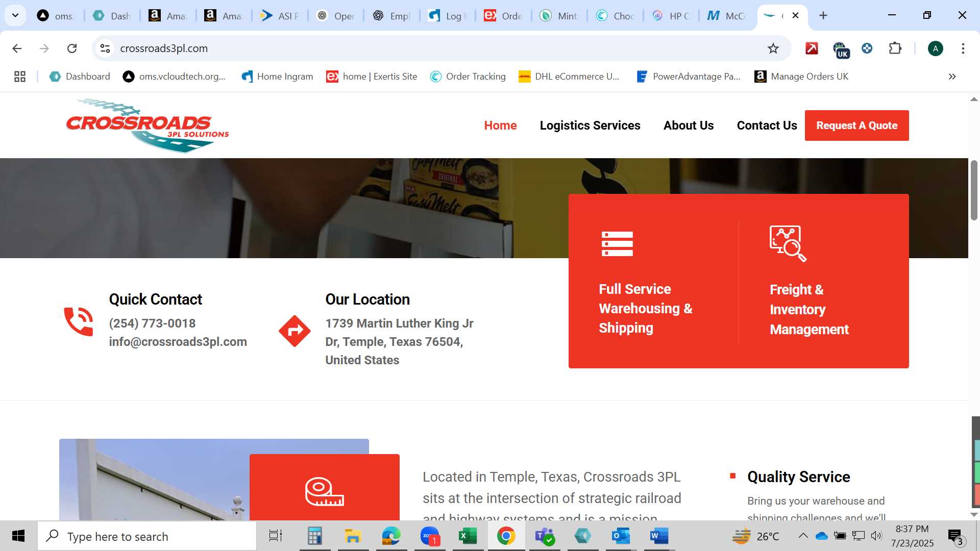
Task: Open Microsoft Edge from the taskbar
Action: click(x=391, y=536)
